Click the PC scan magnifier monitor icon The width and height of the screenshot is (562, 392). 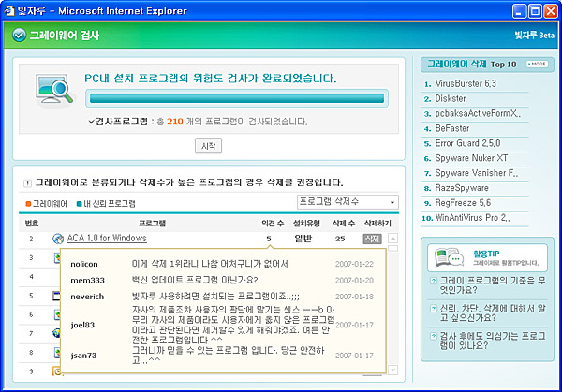54,91
